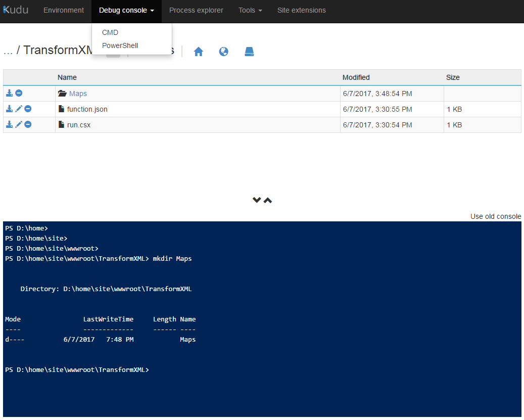Click the last PowerShell prompt line
This screenshot has width=524, height=420.
77,369
